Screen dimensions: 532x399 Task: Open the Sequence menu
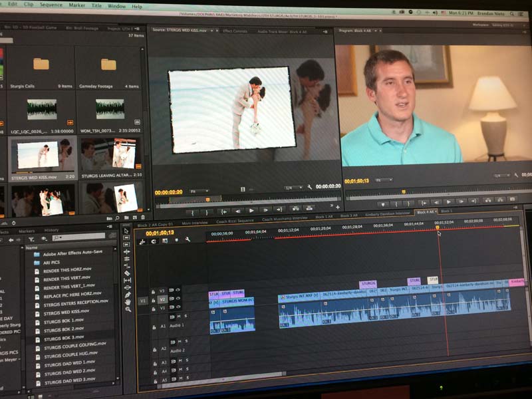tap(51, 5)
